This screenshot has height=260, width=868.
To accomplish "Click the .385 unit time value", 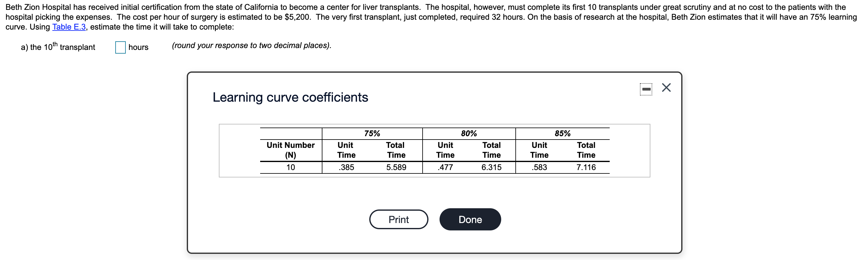I will point(346,167).
